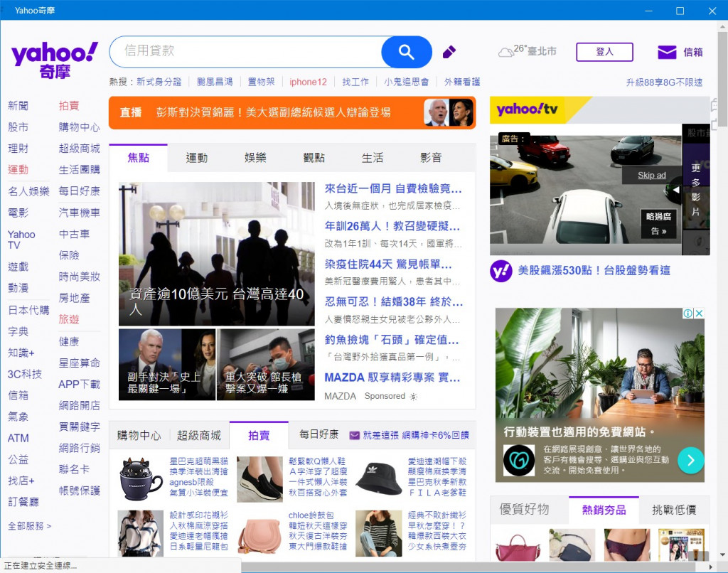The height and width of the screenshot is (573, 728).
Task: Expand 全部服務 > link
Action: click(x=30, y=527)
